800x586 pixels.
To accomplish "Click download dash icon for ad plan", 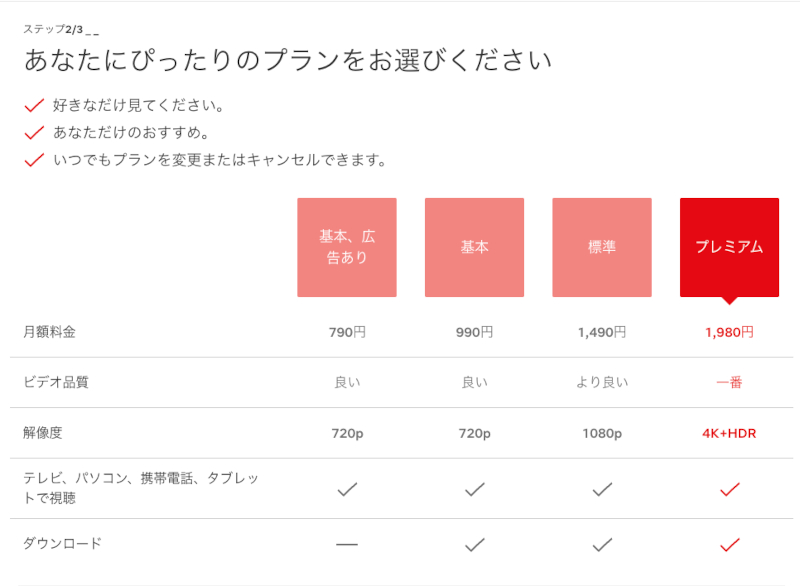I will [x=347, y=545].
